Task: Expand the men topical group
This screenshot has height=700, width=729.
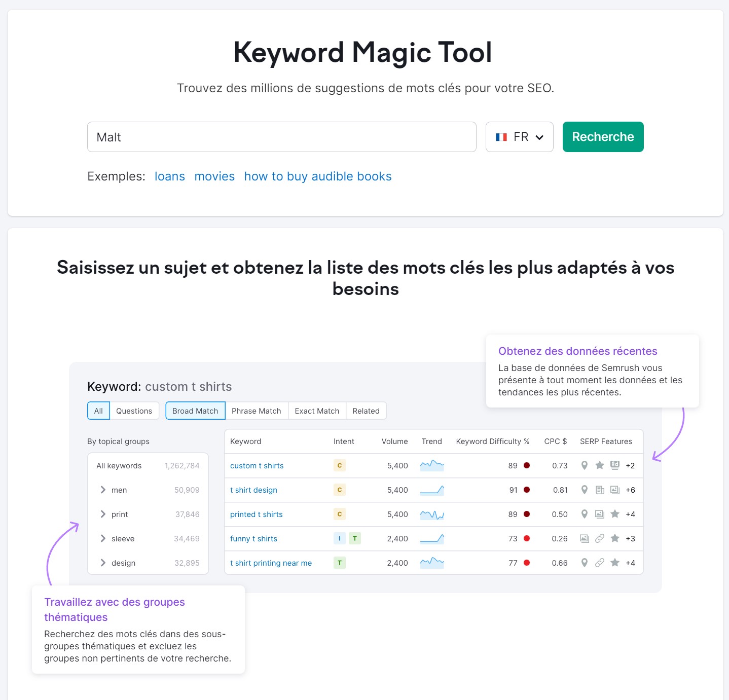Action: pos(103,490)
